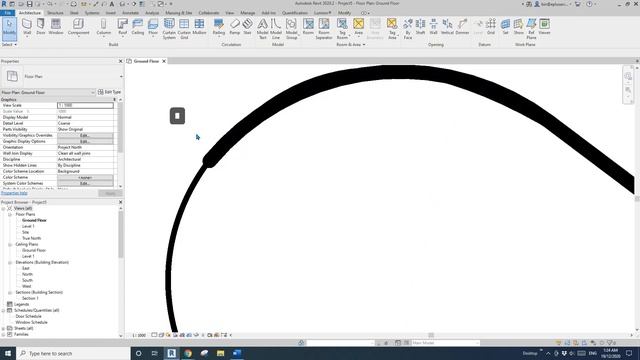Screen dimensions: 640x360
Task: Switch to the Manage ribbon tab
Action: 247,13
